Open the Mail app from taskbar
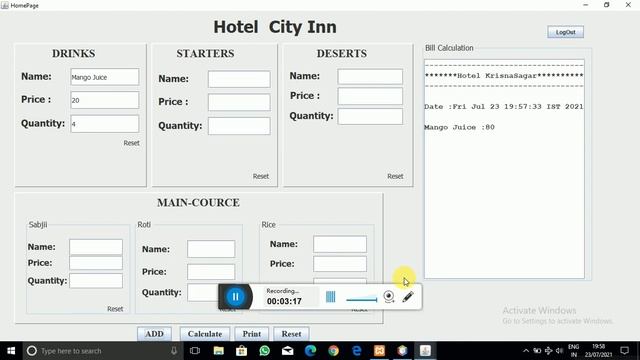 click(x=287, y=351)
